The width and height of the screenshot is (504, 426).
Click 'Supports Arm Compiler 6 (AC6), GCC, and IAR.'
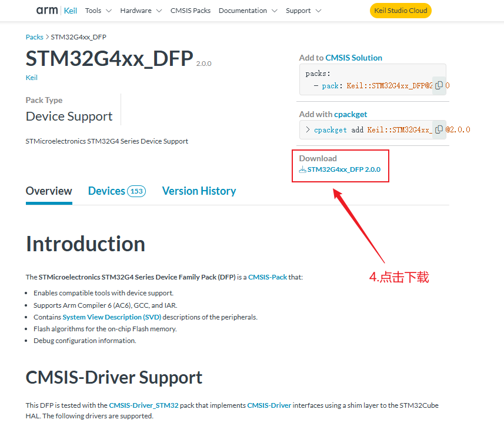105,305
